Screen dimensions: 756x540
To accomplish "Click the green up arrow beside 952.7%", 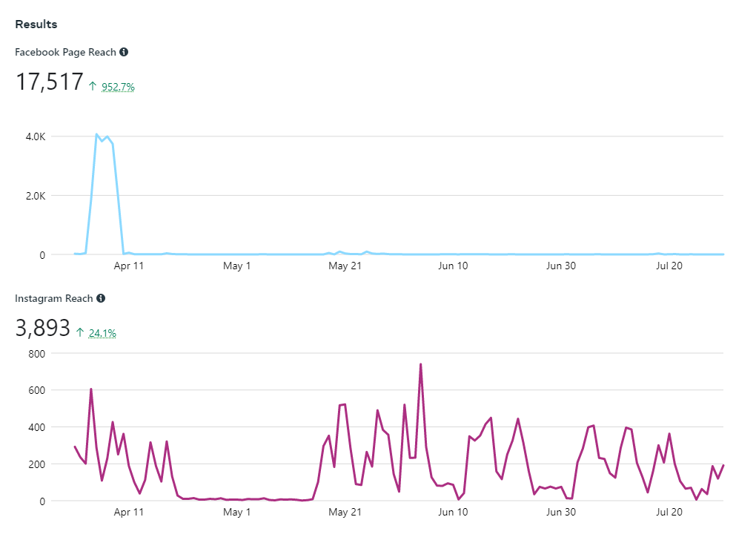I will tap(93, 87).
